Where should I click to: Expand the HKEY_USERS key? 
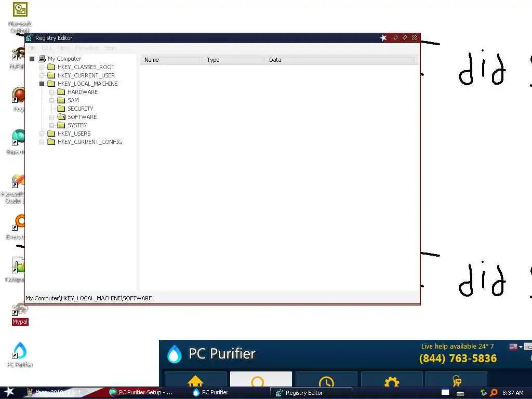tap(42, 134)
